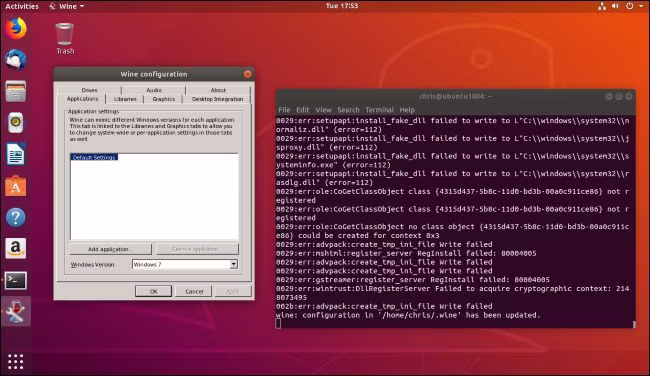
Task: Switch to the Audio tab
Action: 154,90
